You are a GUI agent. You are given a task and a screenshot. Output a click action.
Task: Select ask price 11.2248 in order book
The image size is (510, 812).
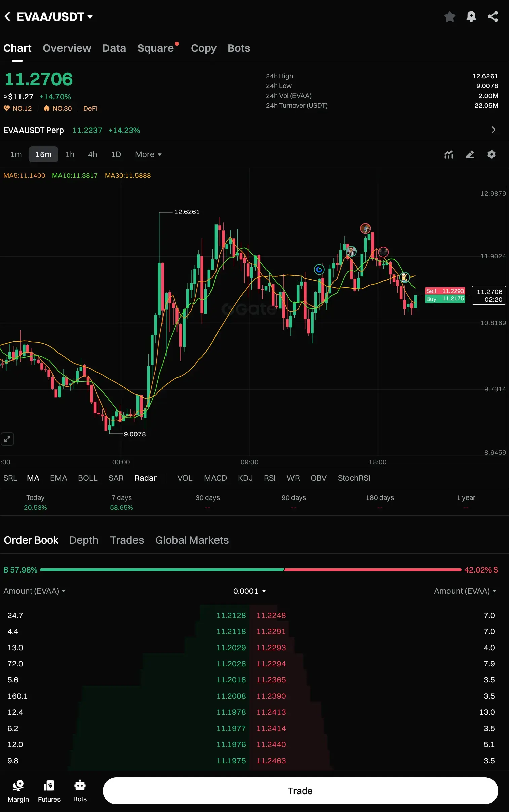(271, 615)
